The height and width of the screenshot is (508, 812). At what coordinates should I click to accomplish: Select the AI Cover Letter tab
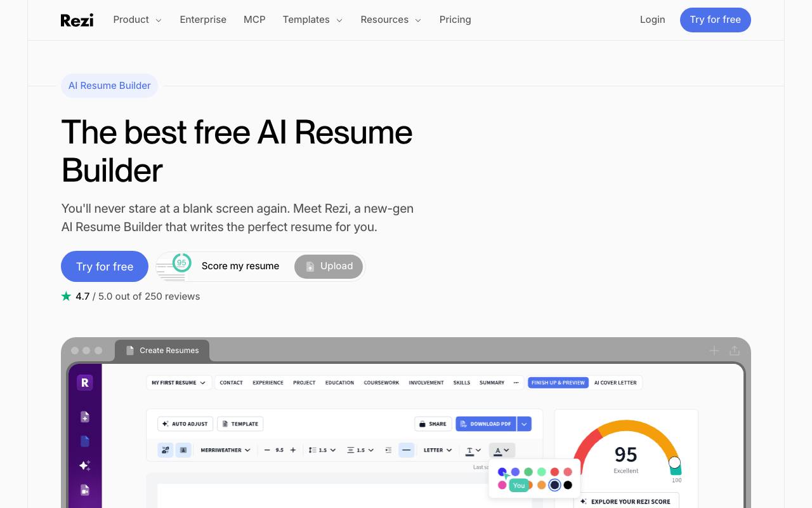point(615,383)
